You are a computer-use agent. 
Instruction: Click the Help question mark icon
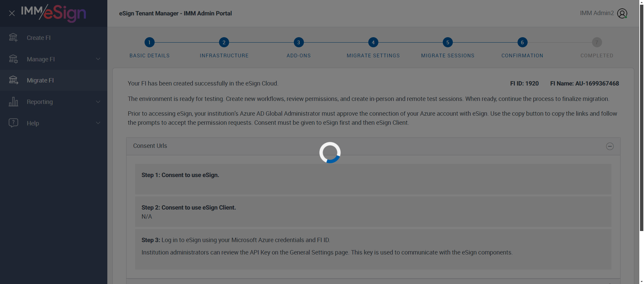pyautogui.click(x=13, y=123)
